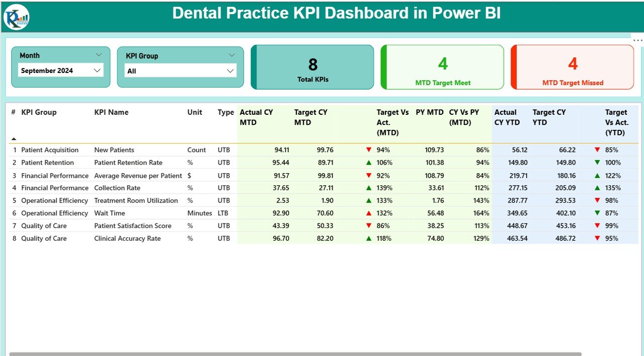The width and height of the screenshot is (644, 356).
Task: Click green down arrow in Wait Time YTD
Action: click(597, 213)
